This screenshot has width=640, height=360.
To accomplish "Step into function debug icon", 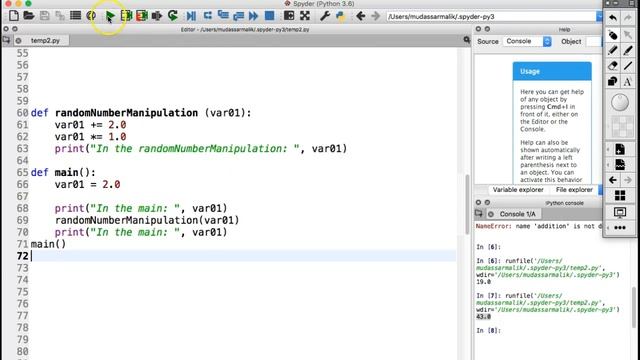I will coord(223,16).
